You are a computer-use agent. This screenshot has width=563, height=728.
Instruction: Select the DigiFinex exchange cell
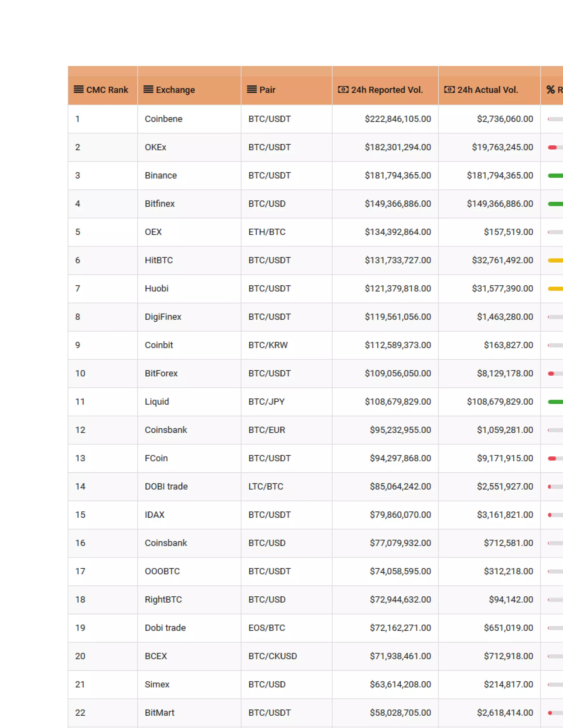tap(189, 317)
